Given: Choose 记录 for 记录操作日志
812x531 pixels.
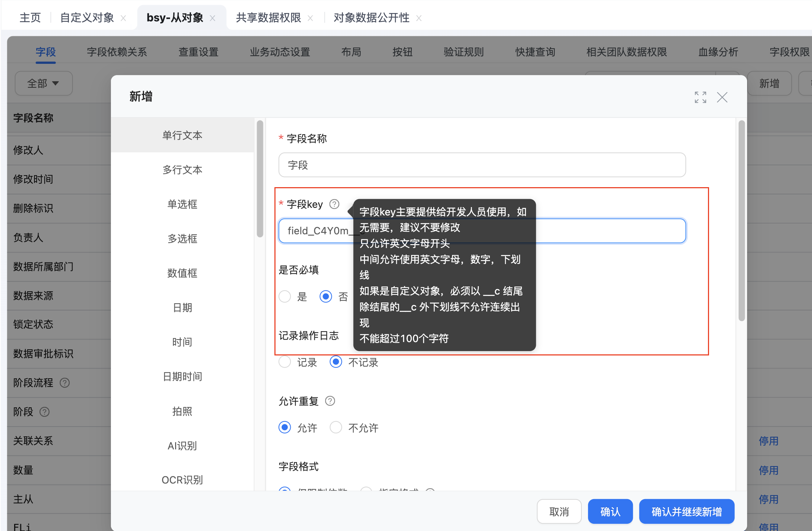Looking at the screenshot, I should click(285, 362).
